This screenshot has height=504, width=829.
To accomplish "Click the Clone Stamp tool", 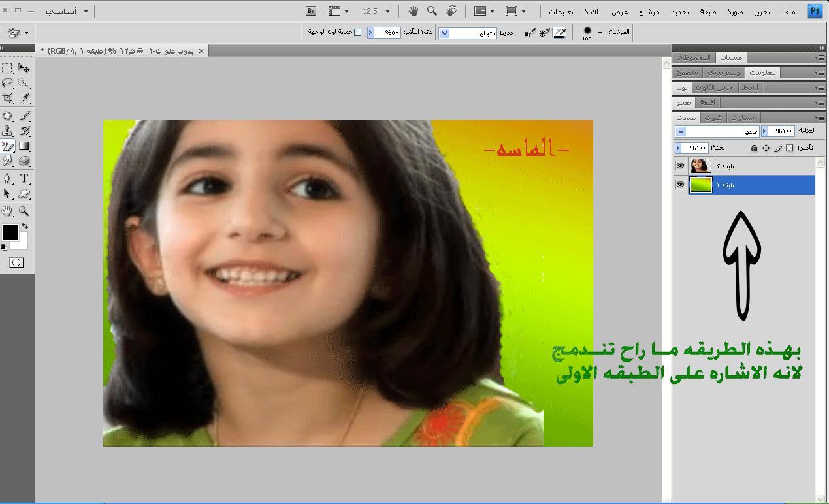I will click(x=8, y=131).
